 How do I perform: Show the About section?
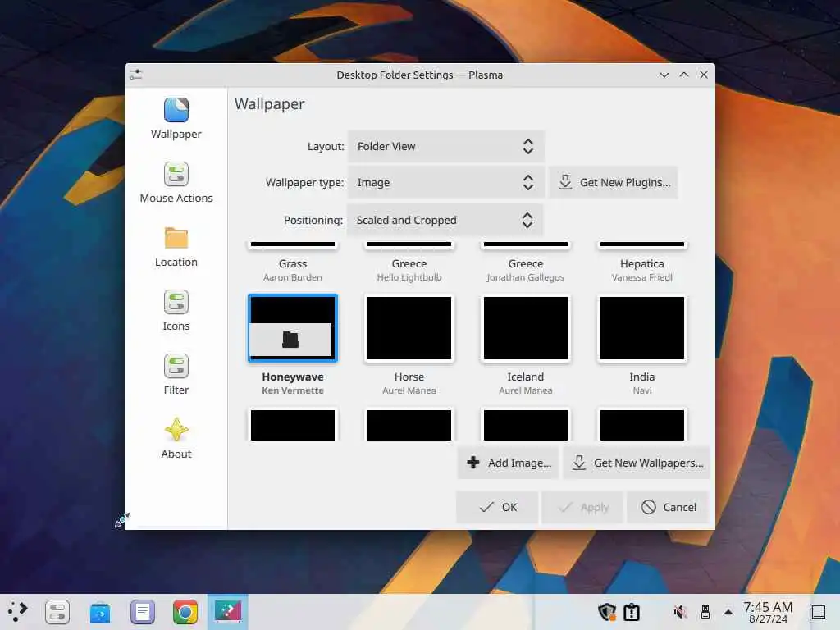(176, 438)
